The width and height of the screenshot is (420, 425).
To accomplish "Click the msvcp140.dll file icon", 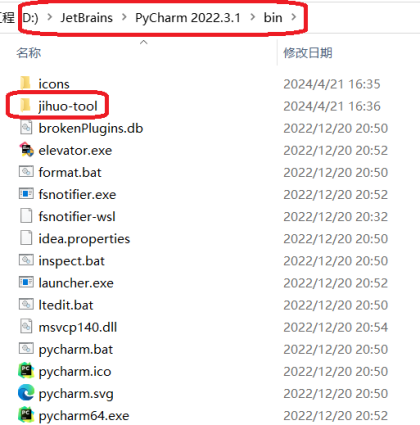I will click(x=26, y=327).
